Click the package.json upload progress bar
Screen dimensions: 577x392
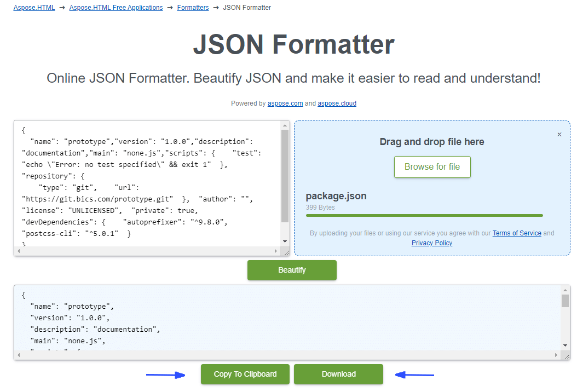coord(424,216)
